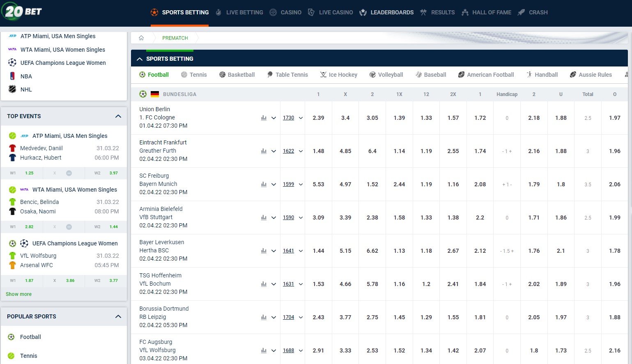The image size is (632, 364).
Task: Select draw odds 4.97 for Freiburg match
Action: 345,184
